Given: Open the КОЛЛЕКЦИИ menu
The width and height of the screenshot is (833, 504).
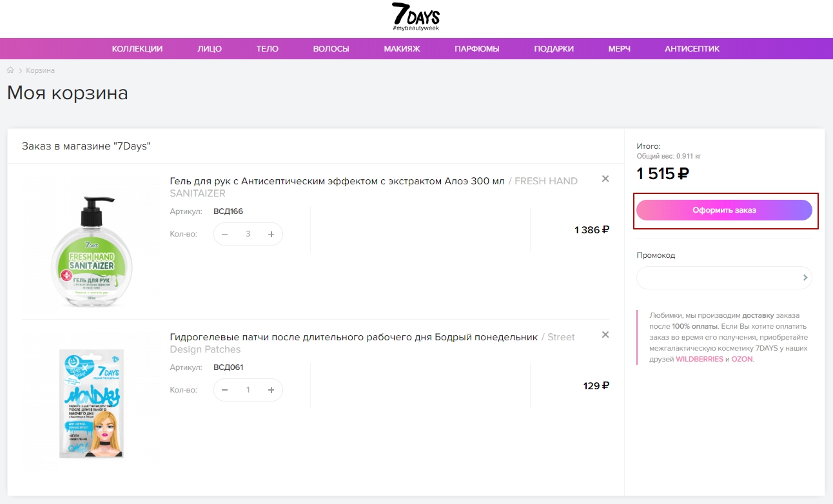Looking at the screenshot, I should pos(137,49).
